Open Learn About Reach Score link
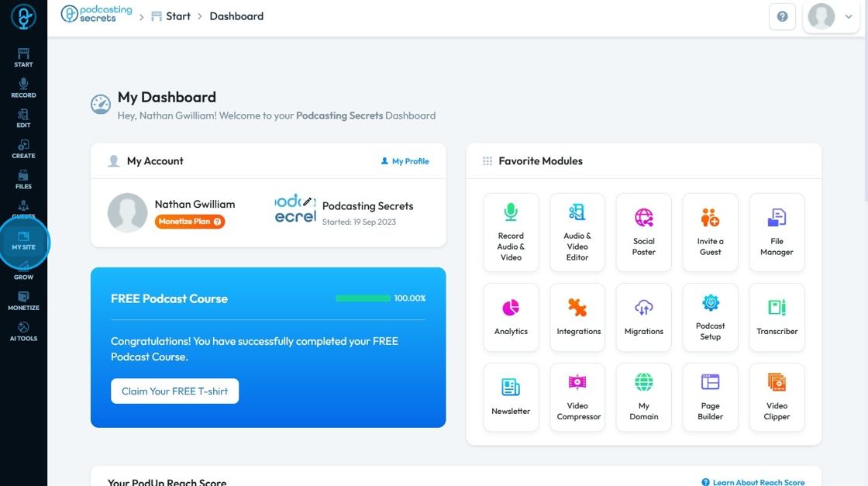Viewport: 868px width, 486px height. pyautogui.click(x=753, y=482)
